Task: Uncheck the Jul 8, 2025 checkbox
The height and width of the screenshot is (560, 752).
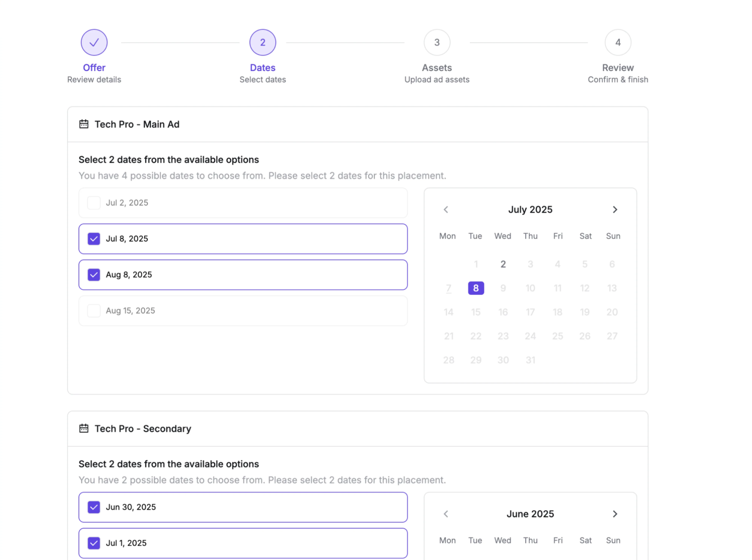Action: pos(94,239)
